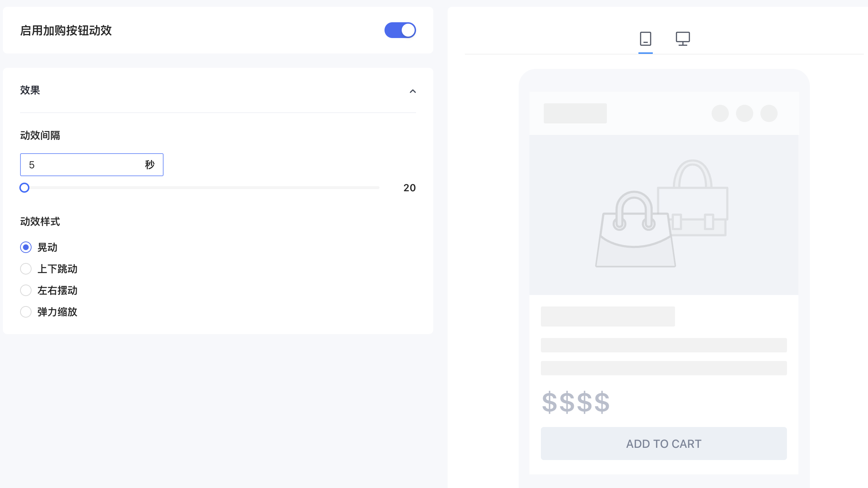Click the $$$$ price placeholder
This screenshot has height=488, width=868.
[575, 403]
